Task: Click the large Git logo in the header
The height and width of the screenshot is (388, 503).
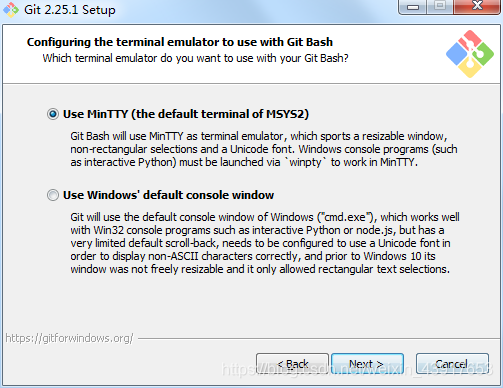Action: (x=470, y=54)
